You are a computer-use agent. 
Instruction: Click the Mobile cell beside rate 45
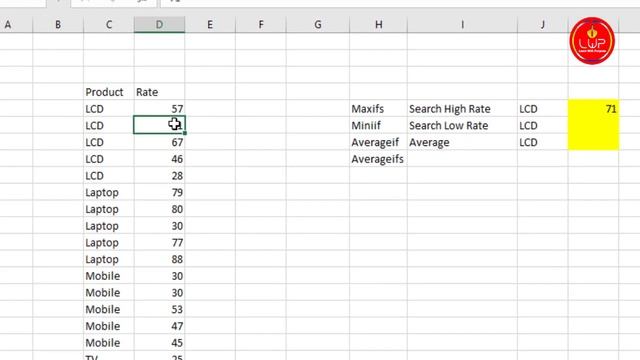point(109,342)
